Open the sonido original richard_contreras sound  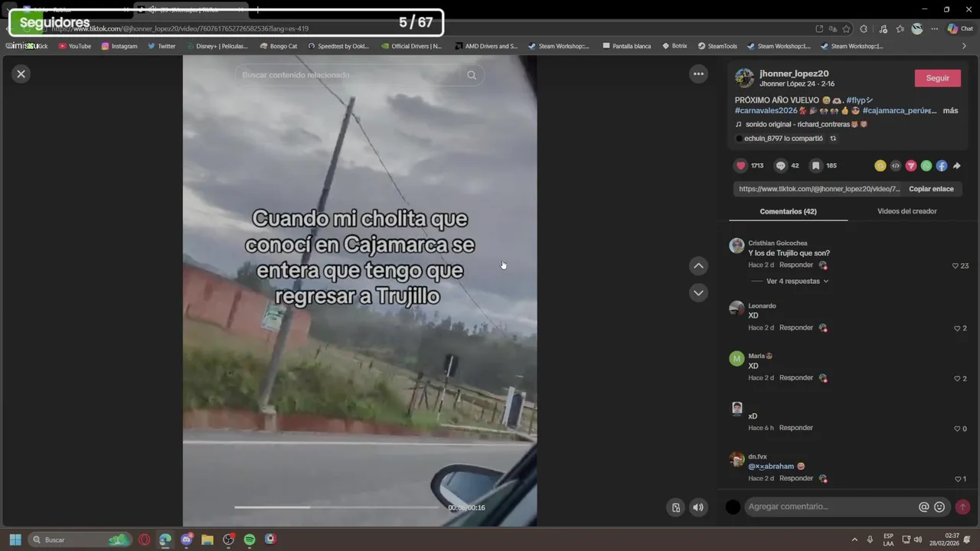801,124
